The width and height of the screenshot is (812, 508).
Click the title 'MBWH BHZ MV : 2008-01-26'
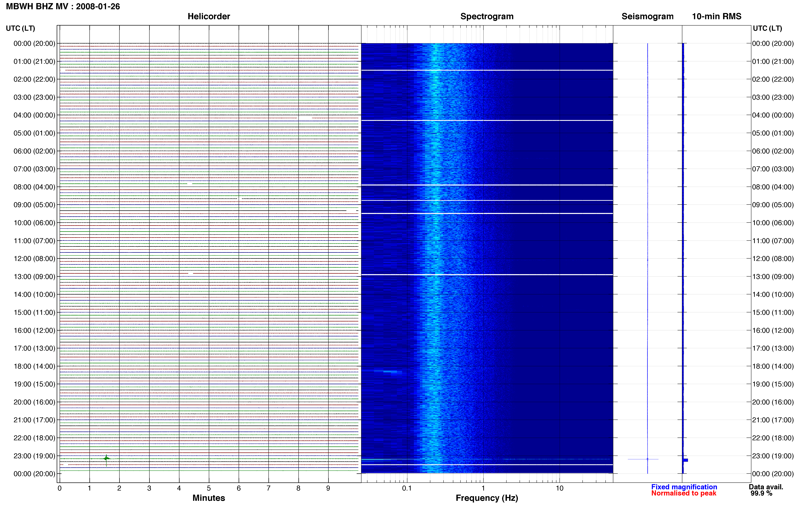pos(63,6)
